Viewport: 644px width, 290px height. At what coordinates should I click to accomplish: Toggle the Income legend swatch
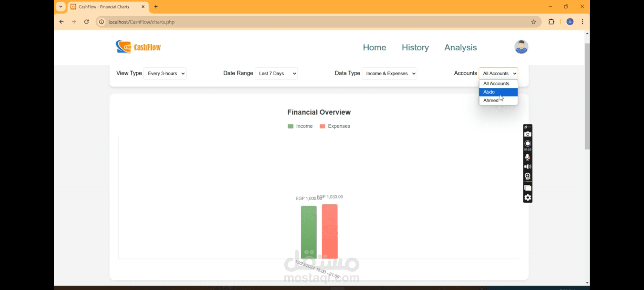coord(291,126)
